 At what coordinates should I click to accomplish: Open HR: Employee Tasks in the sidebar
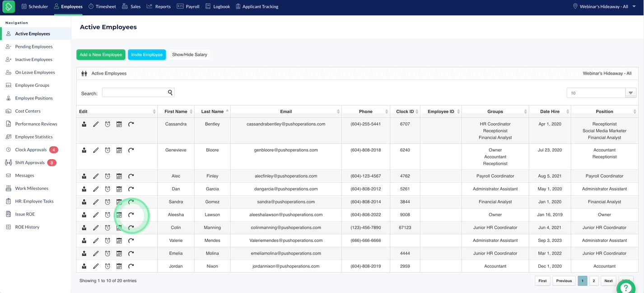(x=35, y=201)
